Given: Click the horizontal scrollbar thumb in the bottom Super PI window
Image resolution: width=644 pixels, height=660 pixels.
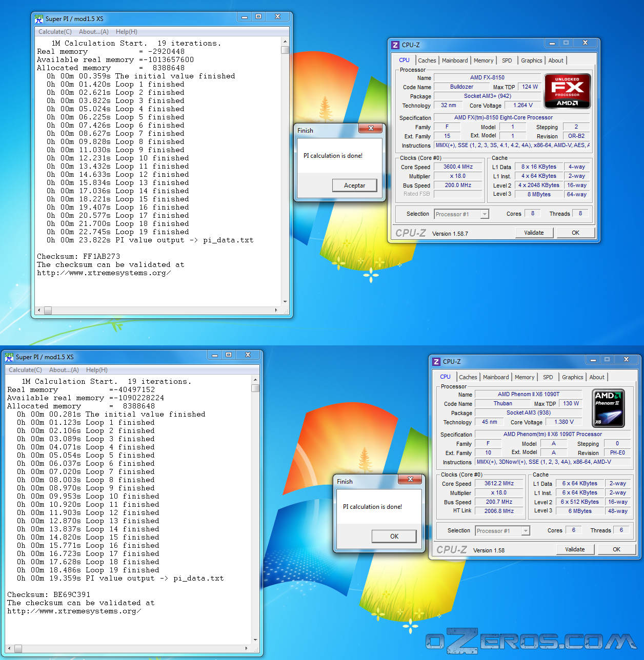Looking at the screenshot, I should (x=18, y=649).
